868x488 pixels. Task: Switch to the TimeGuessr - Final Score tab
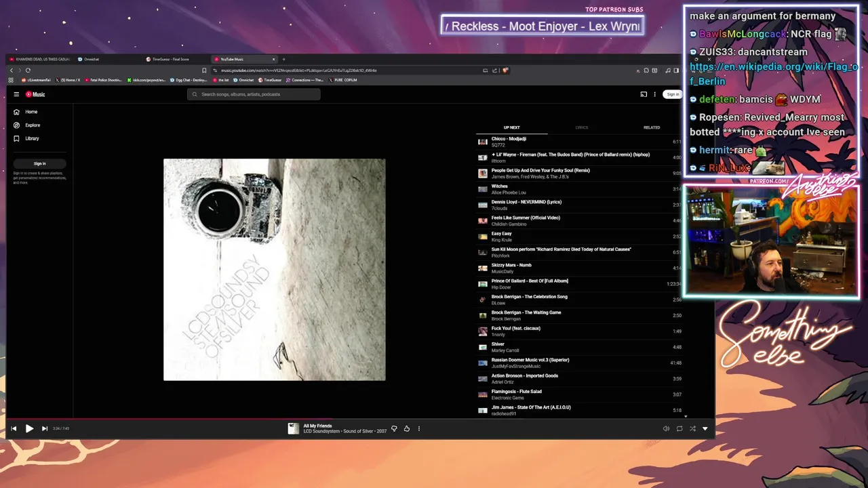point(176,59)
